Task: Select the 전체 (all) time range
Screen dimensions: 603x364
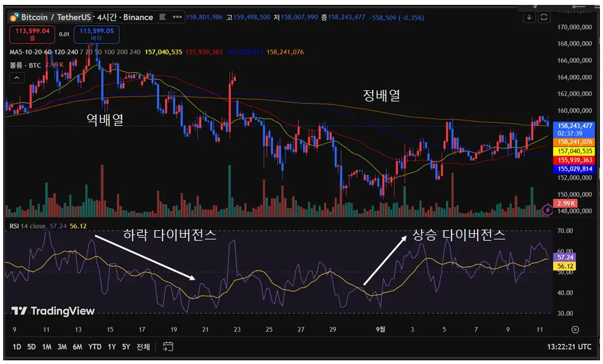Action: point(143,347)
